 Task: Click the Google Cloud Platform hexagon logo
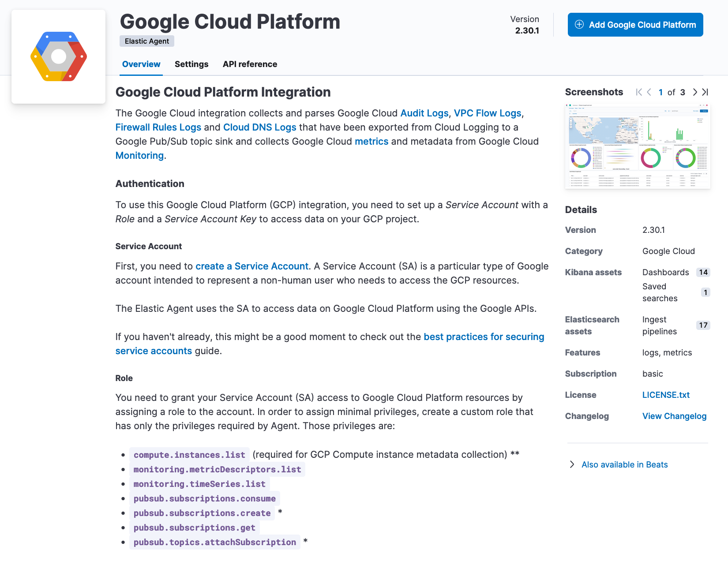59,56
